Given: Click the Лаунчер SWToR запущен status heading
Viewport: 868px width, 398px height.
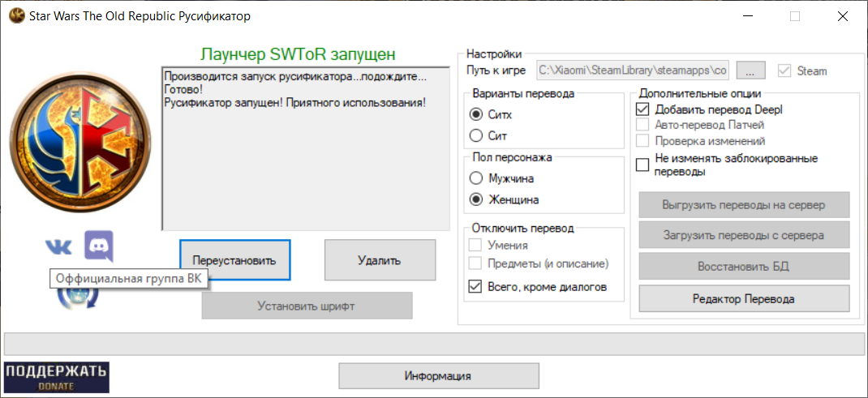Looking at the screenshot, I should click(x=298, y=54).
